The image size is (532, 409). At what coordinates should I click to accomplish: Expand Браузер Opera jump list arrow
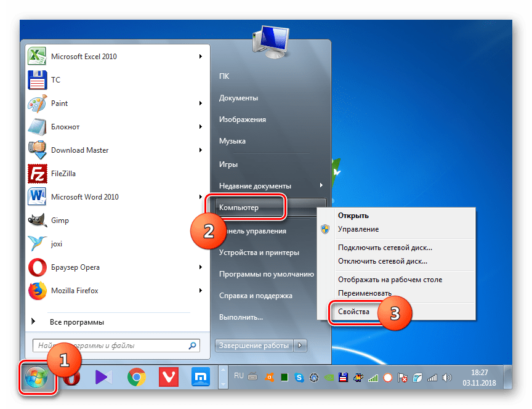(201, 267)
